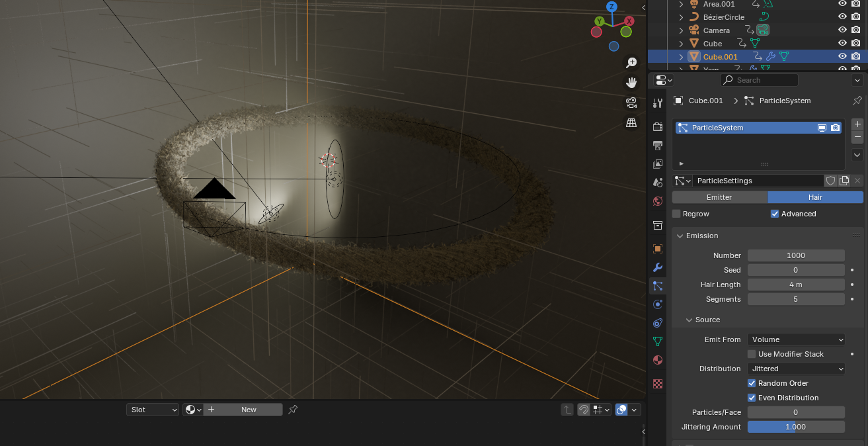Collapse the Emission panel
Image resolution: width=868 pixels, height=446 pixels.
point(680,236)
